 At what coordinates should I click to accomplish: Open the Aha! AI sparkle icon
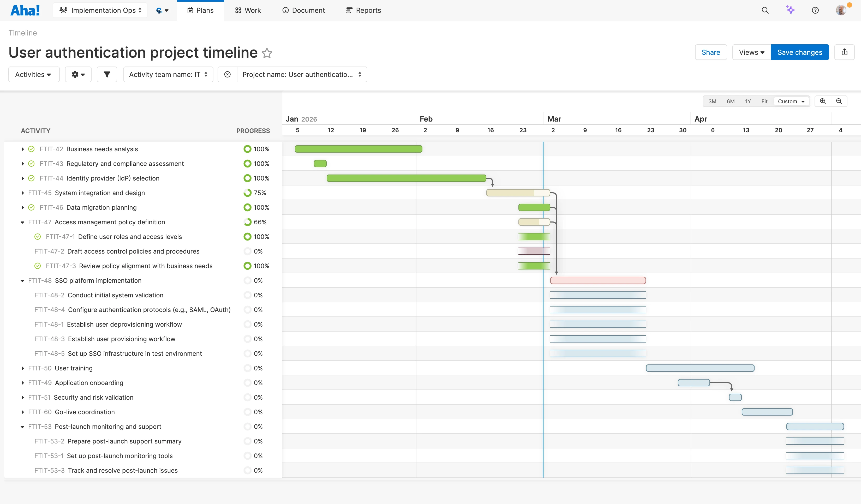pyautogui.click(x=790, y=10)
